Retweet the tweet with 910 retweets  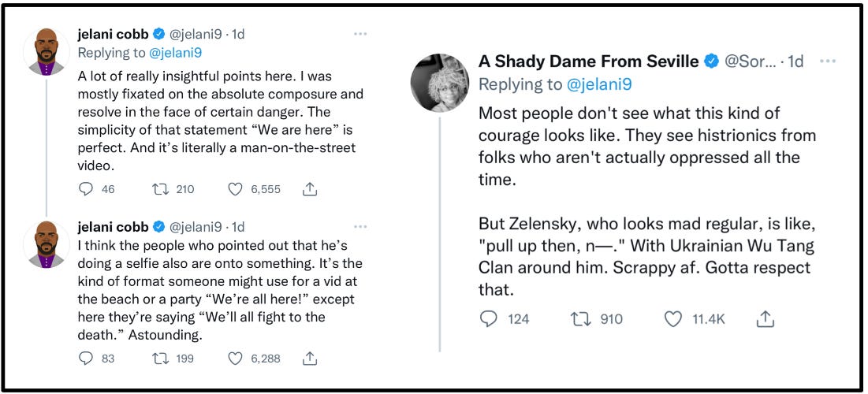pyautogui.click(x=580, y=319)
